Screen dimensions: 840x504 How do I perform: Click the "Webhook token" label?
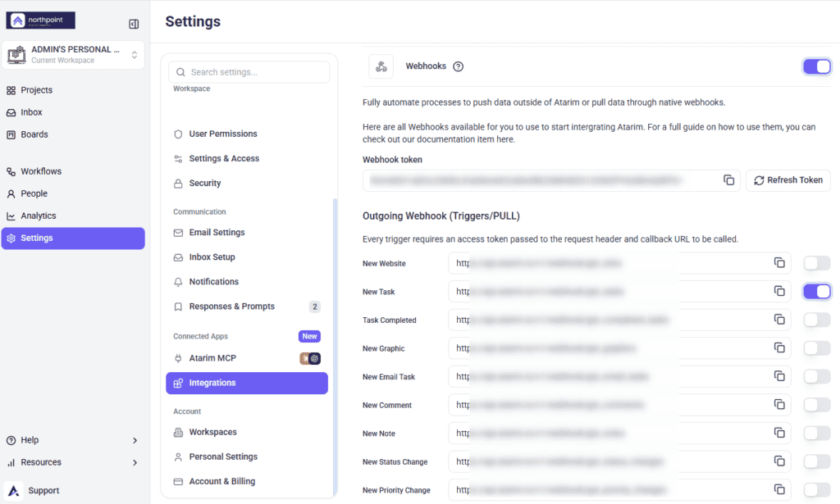pyautogui.click(x=392, y=160)
